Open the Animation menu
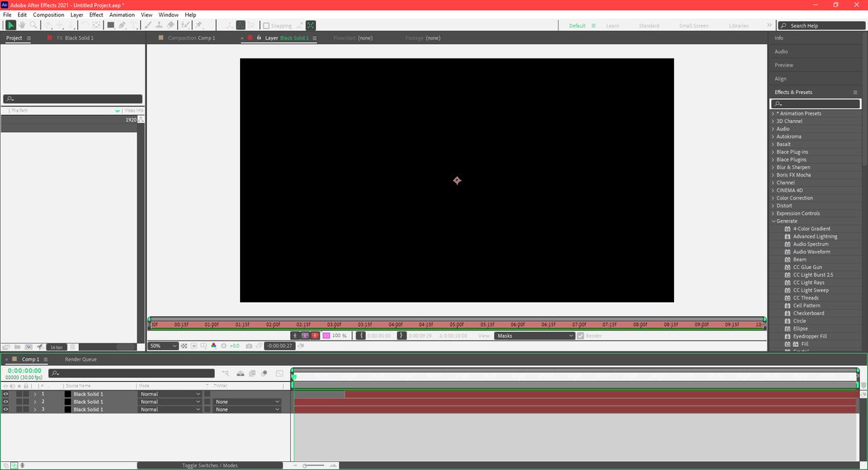868x470 pixels. point(122,14)
